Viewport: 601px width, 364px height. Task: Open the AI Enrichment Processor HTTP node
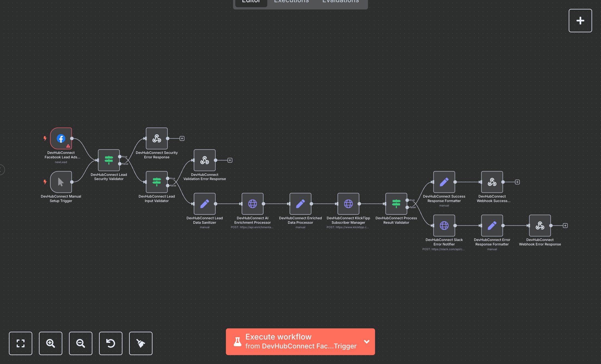[x=252, y=204]
